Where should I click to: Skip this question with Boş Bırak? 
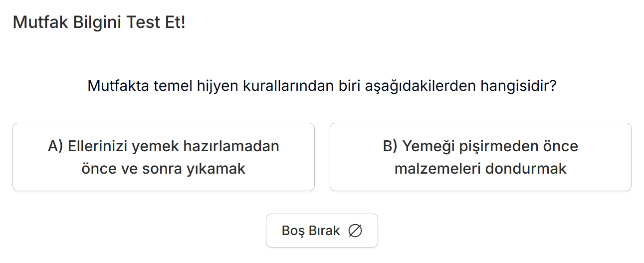coord(321,231)
